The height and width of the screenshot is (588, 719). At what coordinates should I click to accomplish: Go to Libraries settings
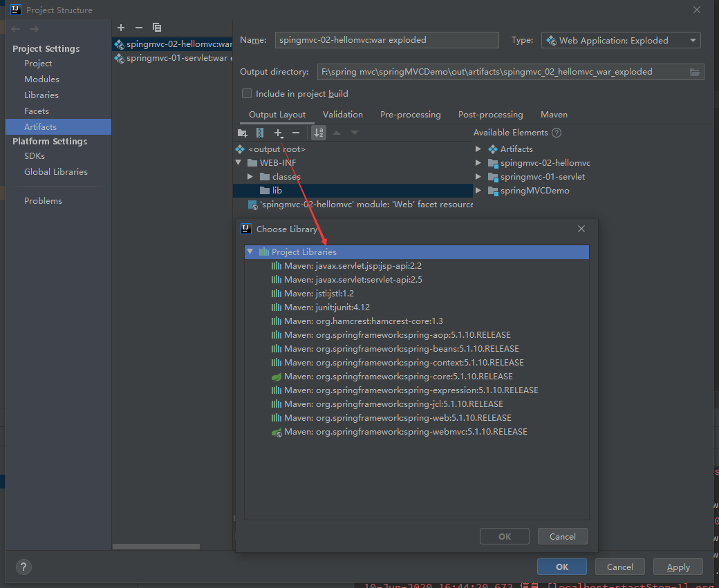(41, 95)
